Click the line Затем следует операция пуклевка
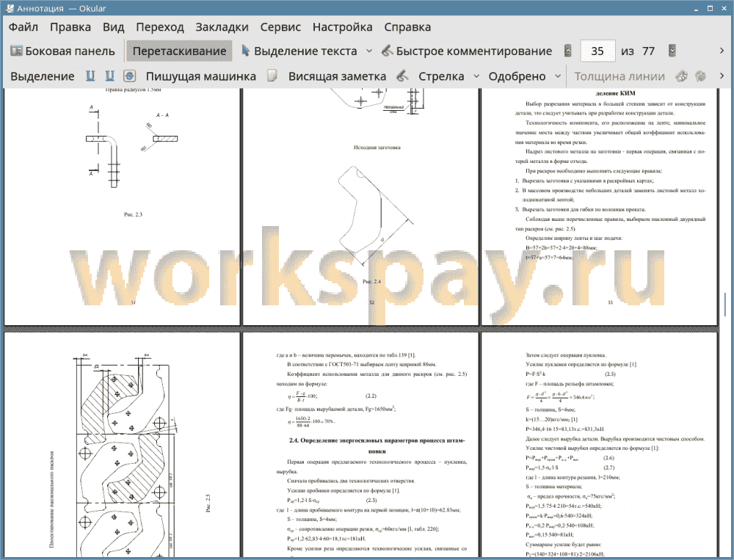Image resolution: width=734 pixels, height=560 pixels. [565, 355]
